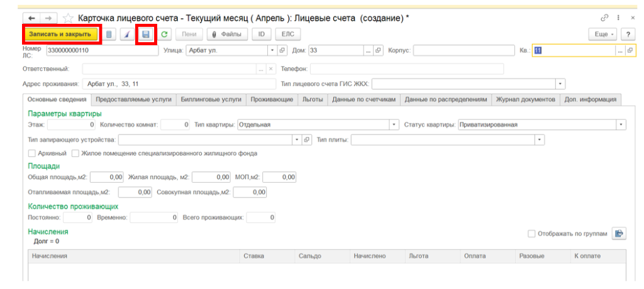Expand the Тип квартиры dropdown

(x=394, y=124)
